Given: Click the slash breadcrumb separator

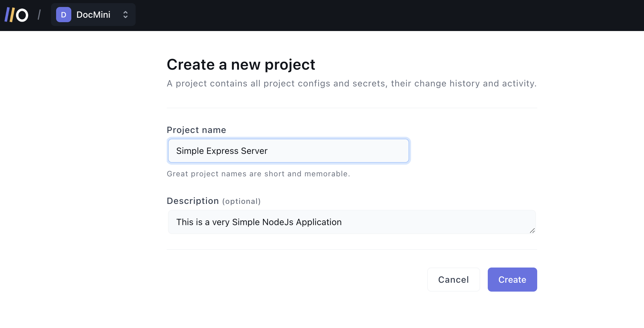Looking at the screenshot, I should coord(39,15).
